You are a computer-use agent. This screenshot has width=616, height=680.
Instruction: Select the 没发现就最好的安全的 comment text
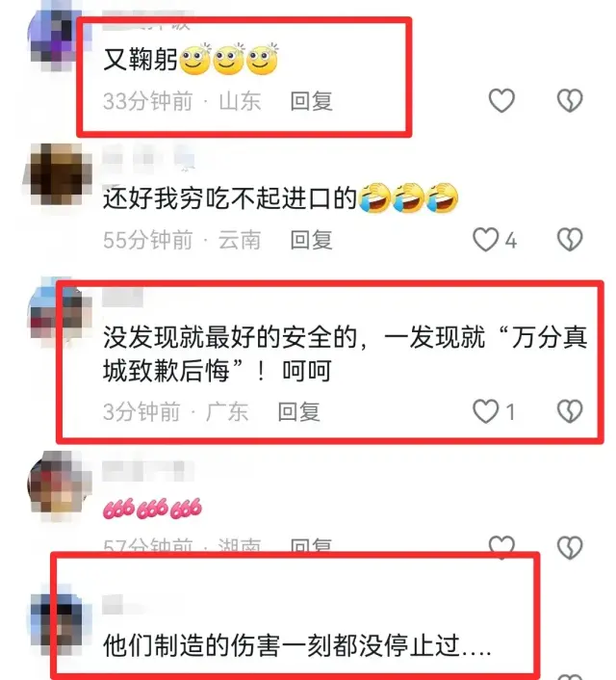(346, 353)
